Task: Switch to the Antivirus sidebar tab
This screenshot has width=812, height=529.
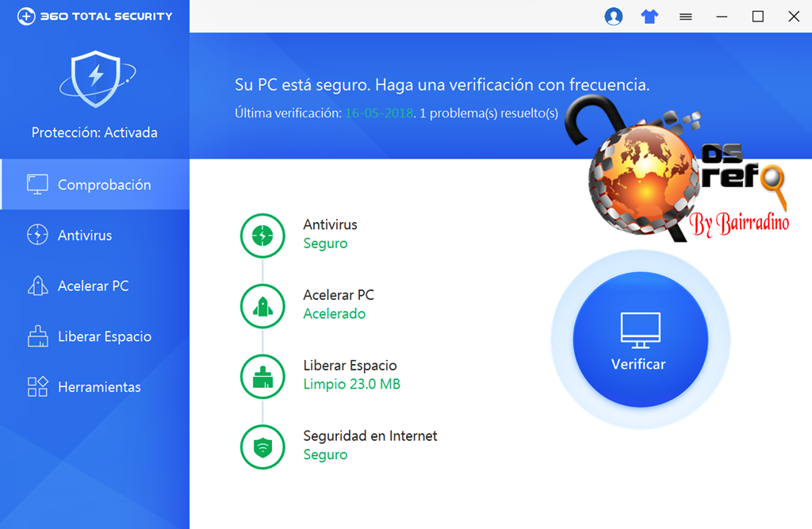Action: pos(95,236)
